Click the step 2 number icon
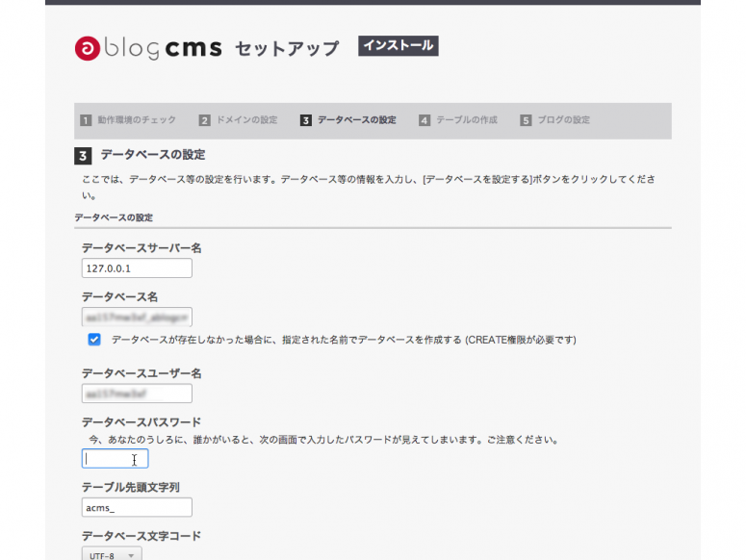Viewport: 746px width, 560px height. pyautogui.click(x=205, y=120)
